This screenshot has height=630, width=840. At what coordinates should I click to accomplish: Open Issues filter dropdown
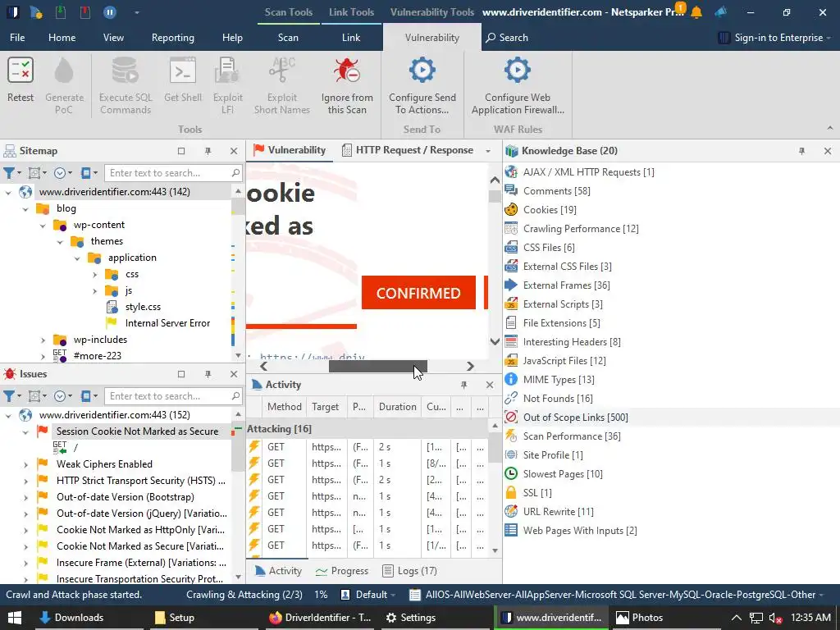[x=11, y=396]
